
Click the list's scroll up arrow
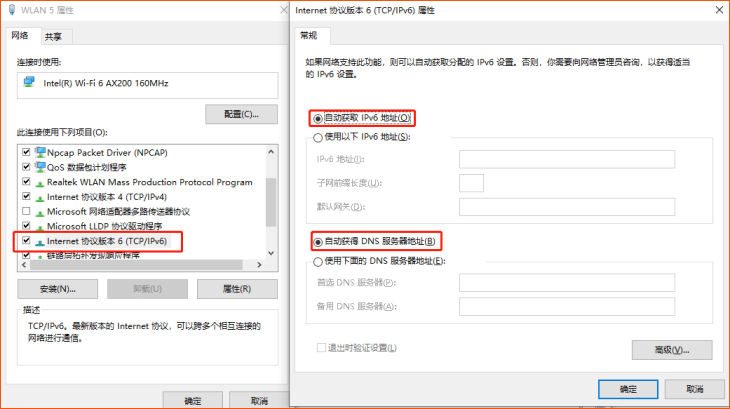point(271,152)
